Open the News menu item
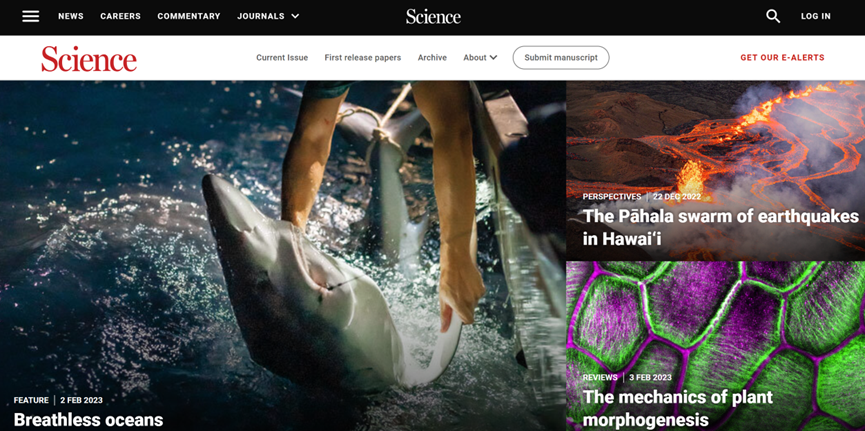Screen dimensions: 865x431 [x=71, y=16]
